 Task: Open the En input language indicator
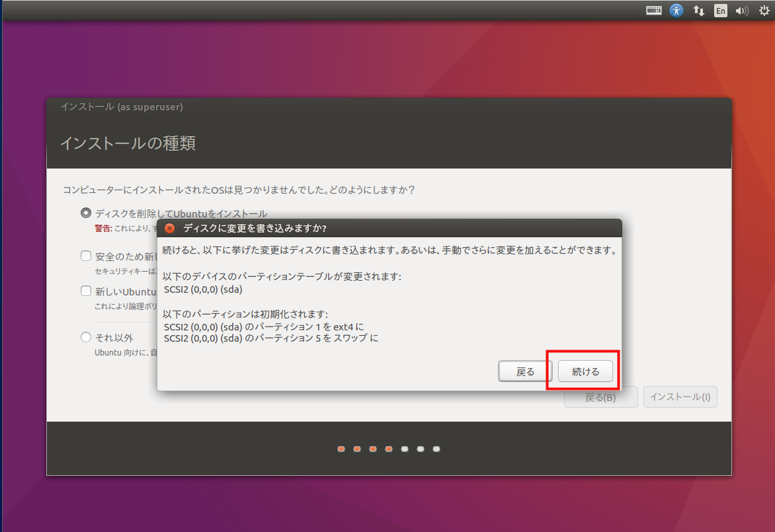pyautogui.click(x=720, y=11)
